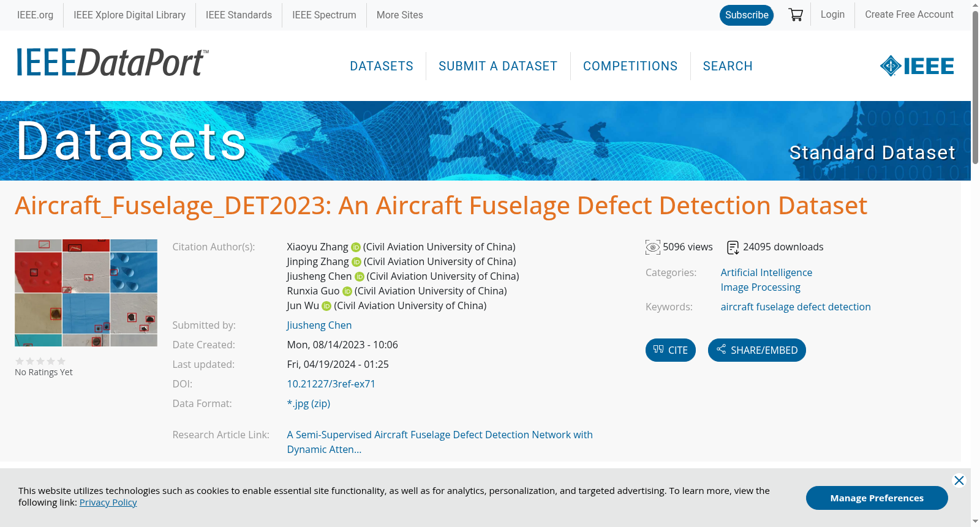Click the IEEE logo at right of navigation
The image size is (980, 527).
pyautogui.click(x=917, y=66)
